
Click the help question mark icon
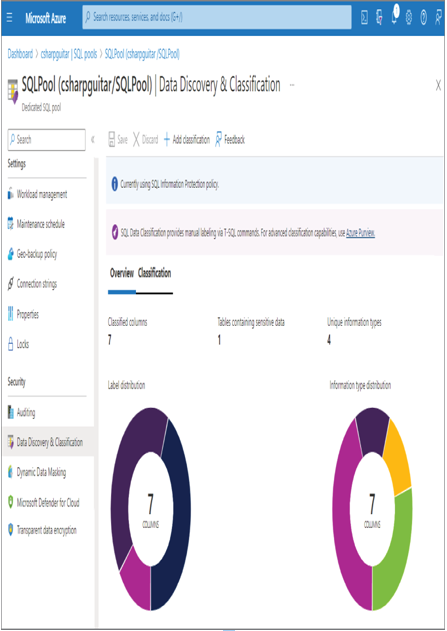point(424,18)
